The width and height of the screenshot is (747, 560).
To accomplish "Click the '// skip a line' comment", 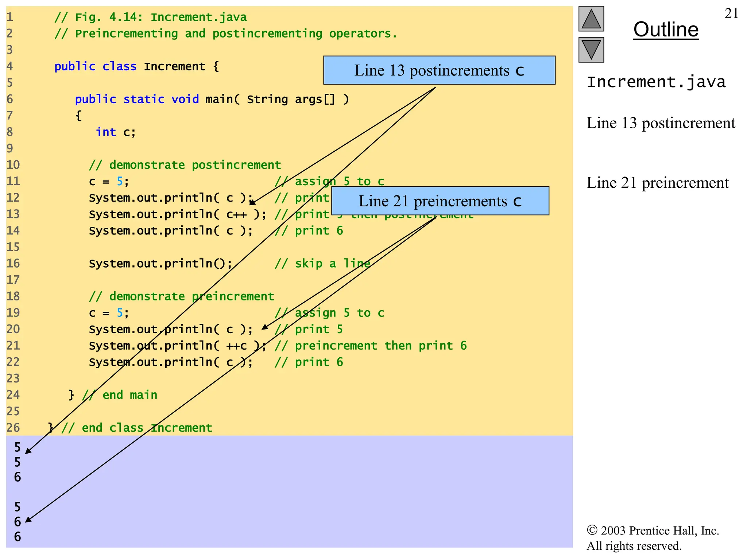I will 322,264.
